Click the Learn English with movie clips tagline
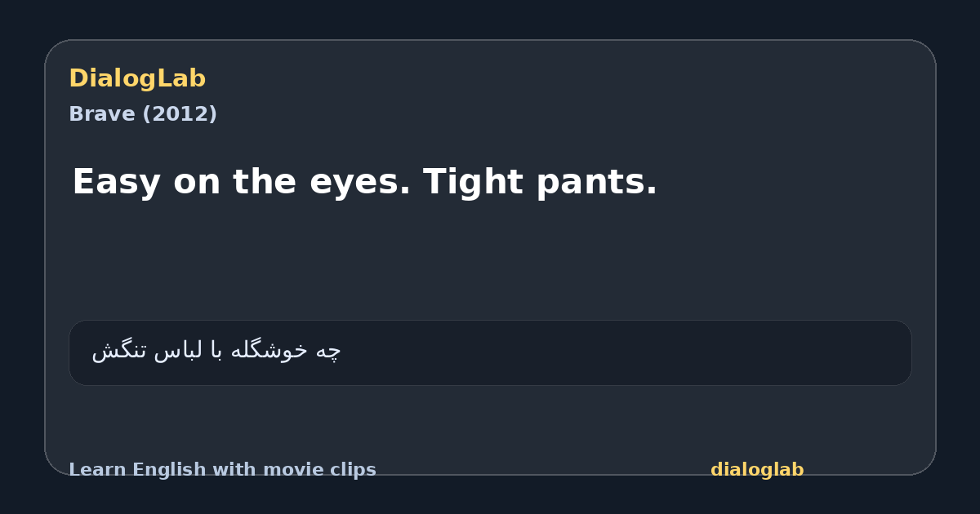Screen dimensions: 980x514 tap(222, 470)
